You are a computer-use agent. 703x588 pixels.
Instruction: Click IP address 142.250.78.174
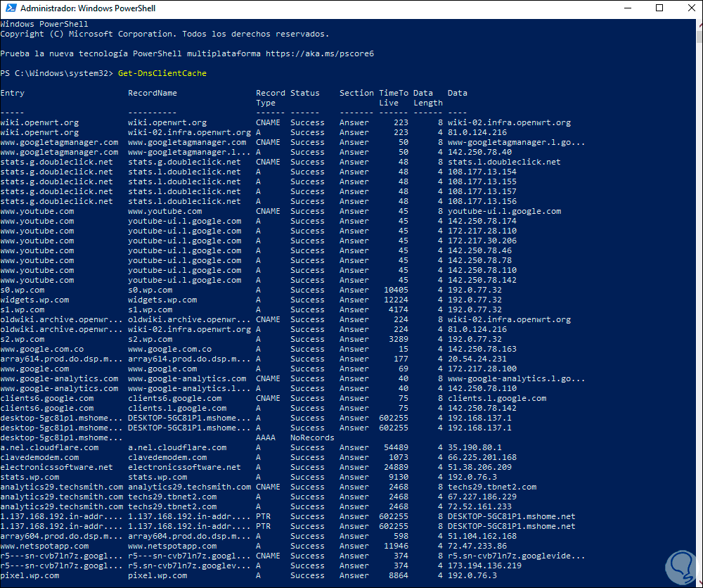coord(482,221)
